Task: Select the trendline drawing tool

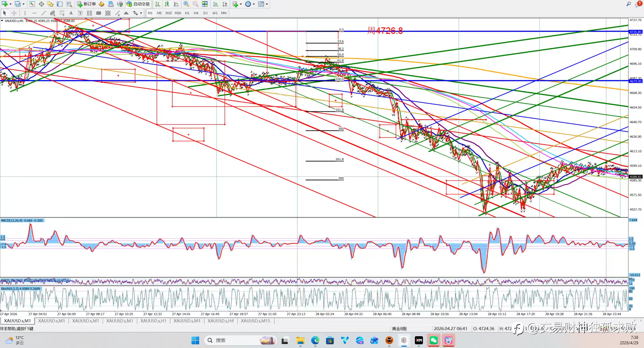Action: point(43,13)
